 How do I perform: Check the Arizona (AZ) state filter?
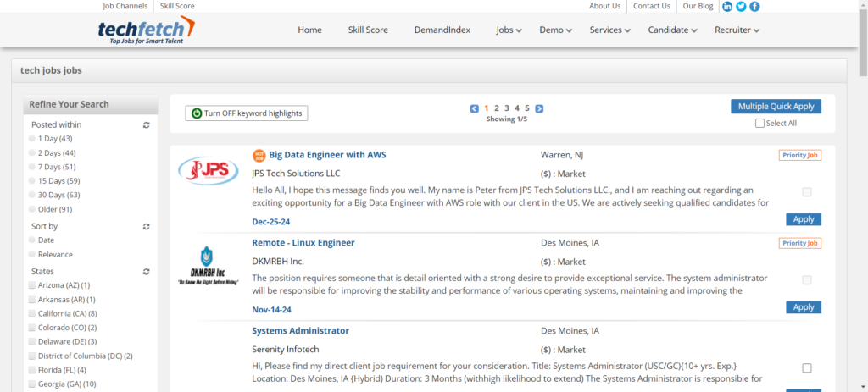pos(32,285)
